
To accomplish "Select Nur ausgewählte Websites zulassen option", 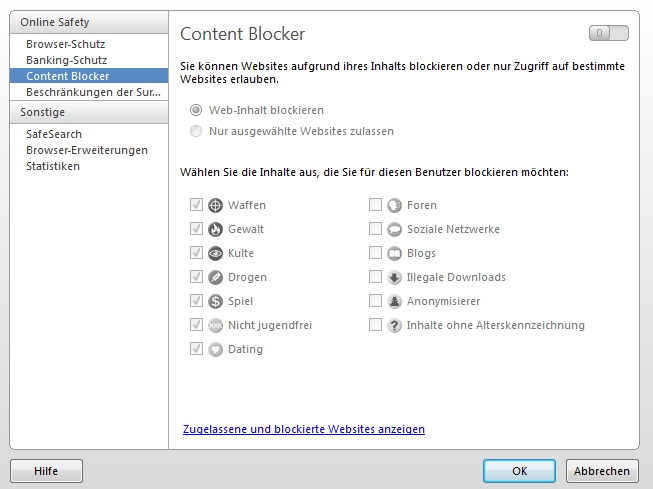I will click(x=196, y=131).
